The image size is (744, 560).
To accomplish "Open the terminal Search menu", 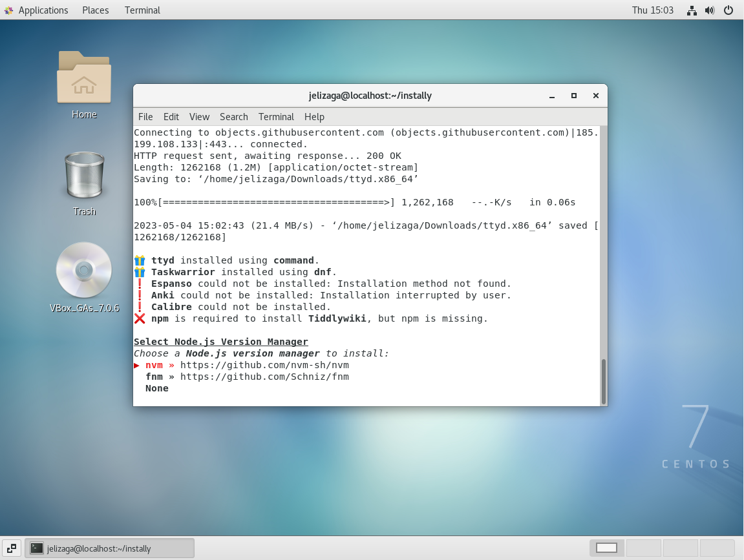I will [x=233, y=117].
